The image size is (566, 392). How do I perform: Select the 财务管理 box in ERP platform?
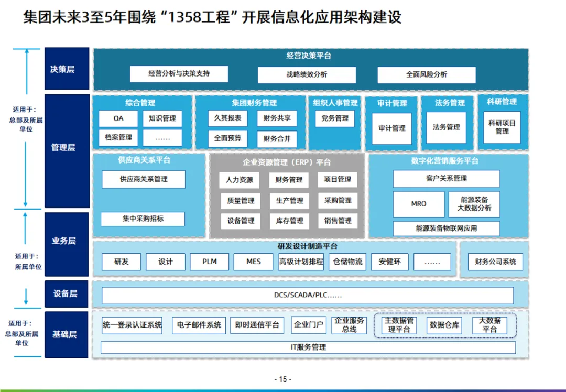tap(289, 180)
